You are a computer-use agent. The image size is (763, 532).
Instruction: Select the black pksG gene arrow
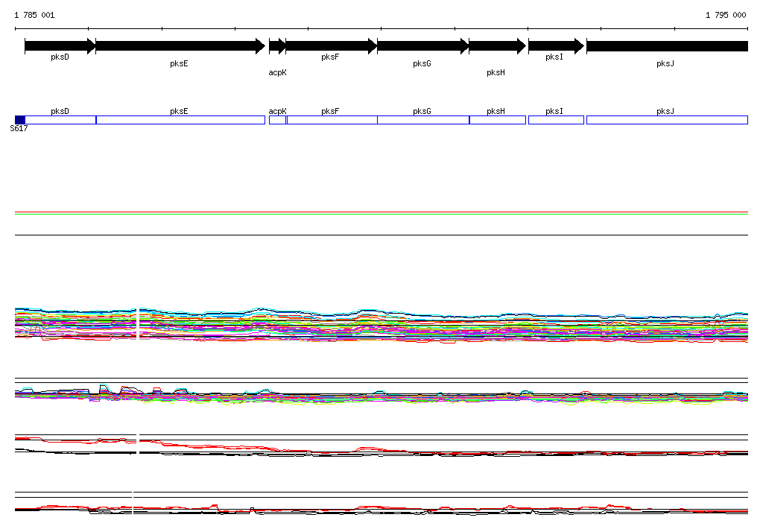pyautogui.click(x=423, y=46)
